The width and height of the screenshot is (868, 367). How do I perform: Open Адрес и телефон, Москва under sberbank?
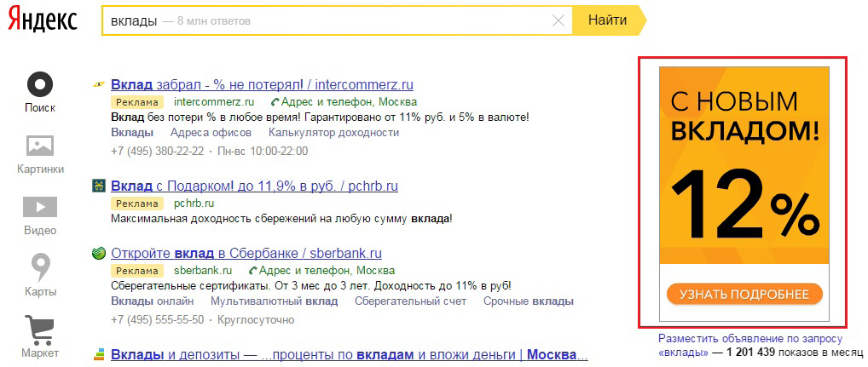(x=327, y=271)
